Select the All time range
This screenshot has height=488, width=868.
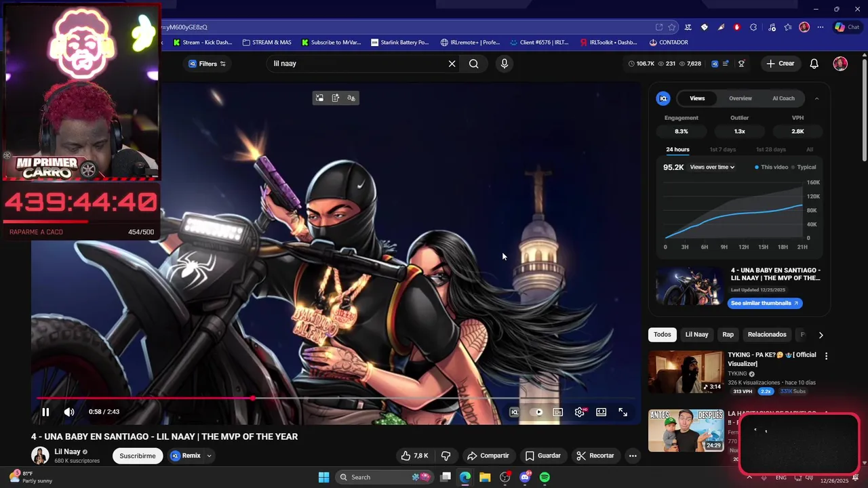(810, 150)
